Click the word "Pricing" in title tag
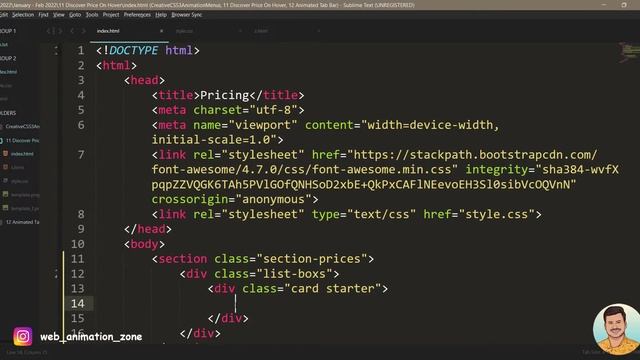The width and height of the screenshot is (640, 360). [x=224, y=95]
